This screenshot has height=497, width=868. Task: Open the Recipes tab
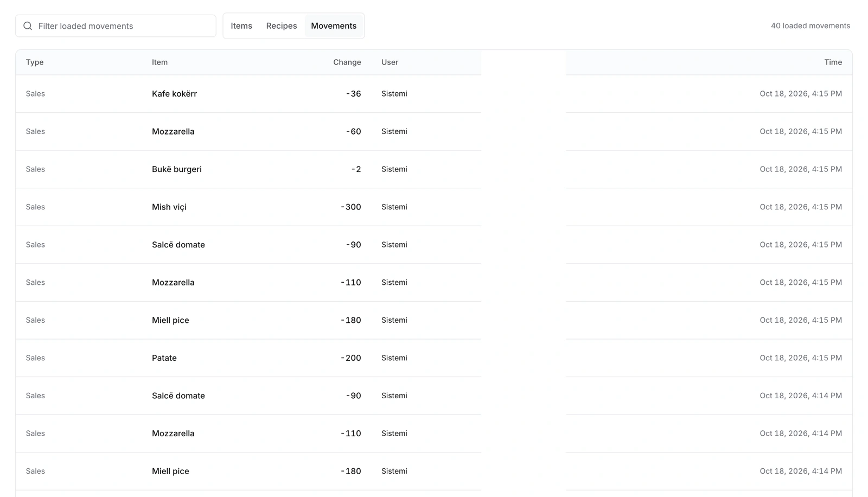(282, 26)
